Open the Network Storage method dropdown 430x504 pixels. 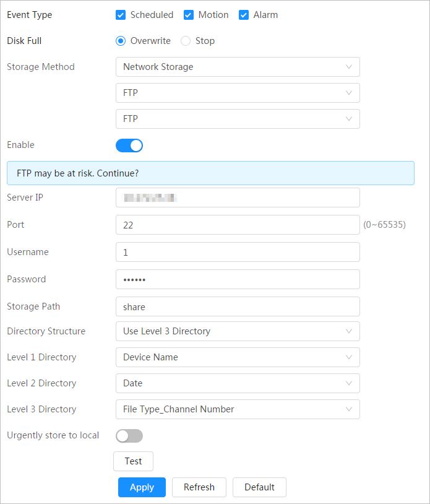tap(238, 67)
